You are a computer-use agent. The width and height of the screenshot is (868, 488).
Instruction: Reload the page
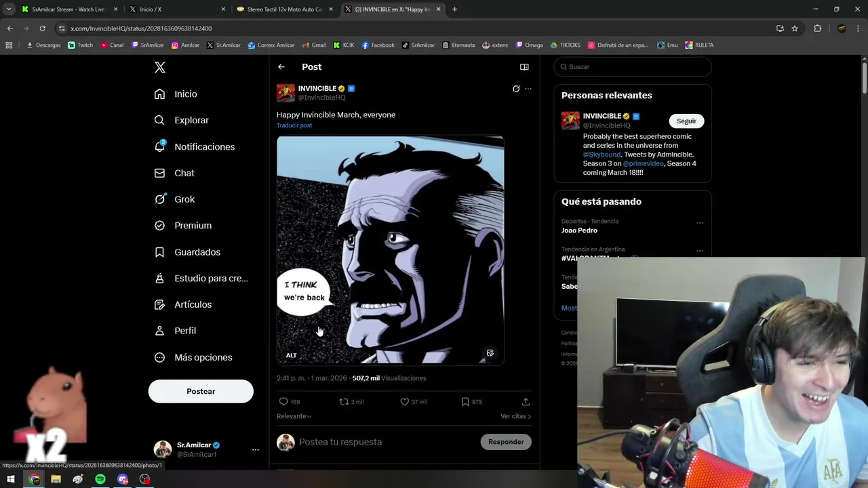pyautogui.click(x=42, y=28)
